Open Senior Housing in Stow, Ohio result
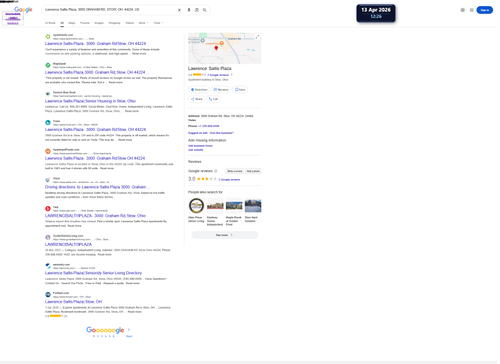Image resolution: width=500 pixels, height=364 pixels. tap(90, 101)
